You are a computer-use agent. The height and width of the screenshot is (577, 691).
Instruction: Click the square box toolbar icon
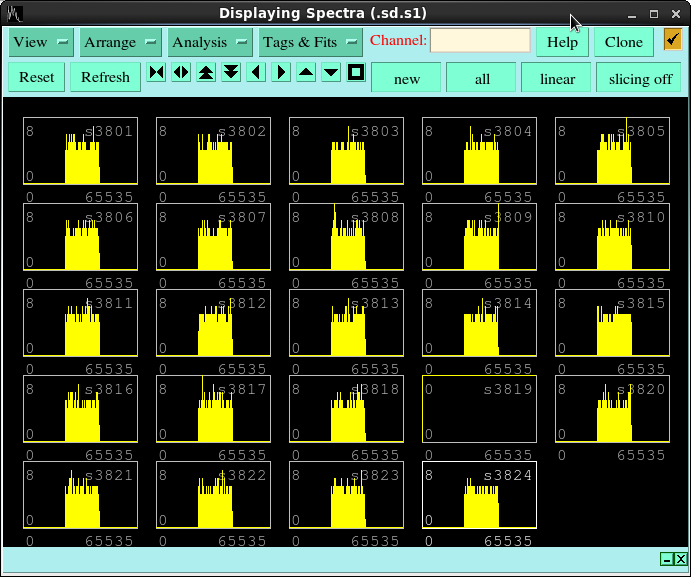tap(356, 73)
